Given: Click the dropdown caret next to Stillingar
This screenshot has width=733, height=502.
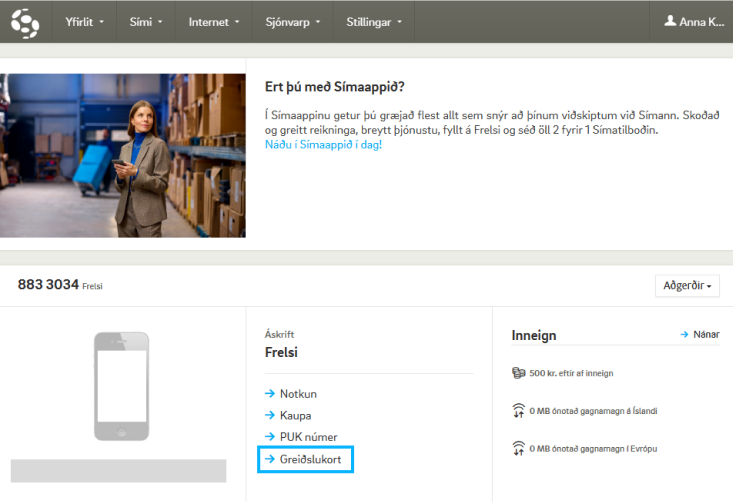Looking at the screenshot, I should [x=399, y=22].
